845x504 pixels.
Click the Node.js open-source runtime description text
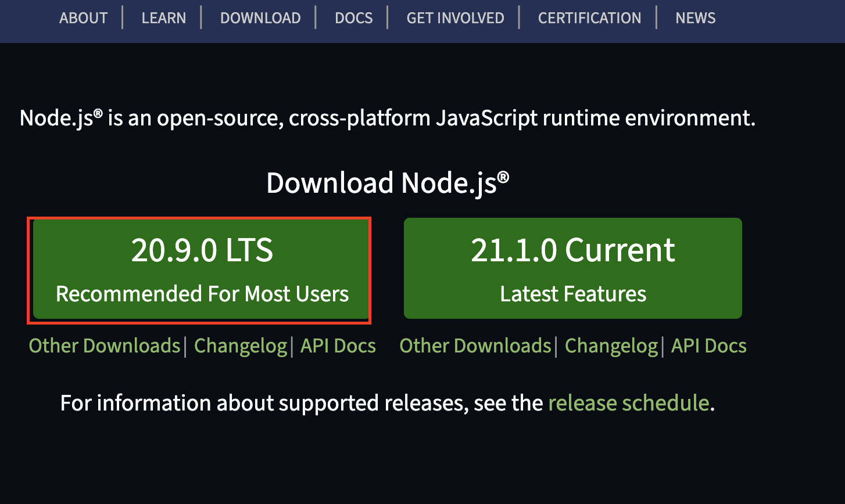388,118
